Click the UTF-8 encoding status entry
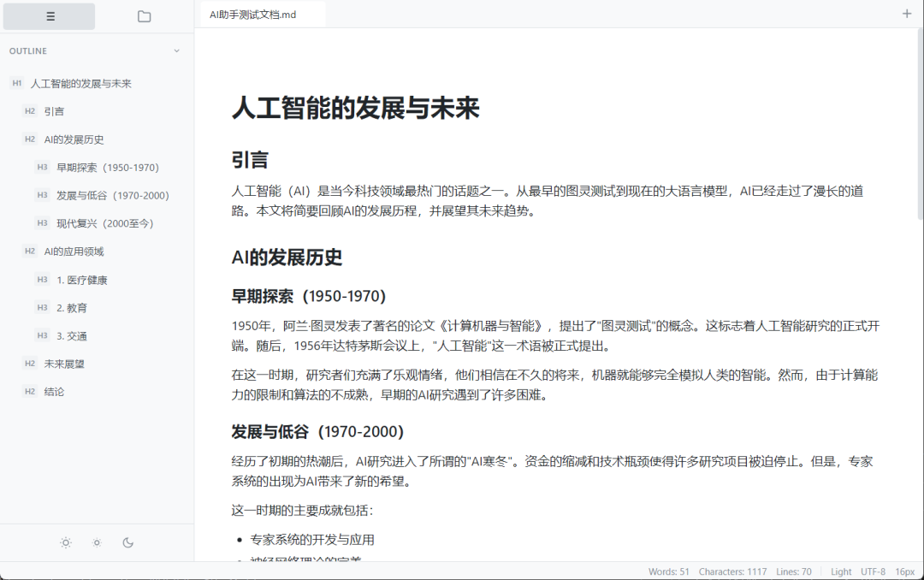The height and width of the screenshot is (580, 924). point(873,571)
